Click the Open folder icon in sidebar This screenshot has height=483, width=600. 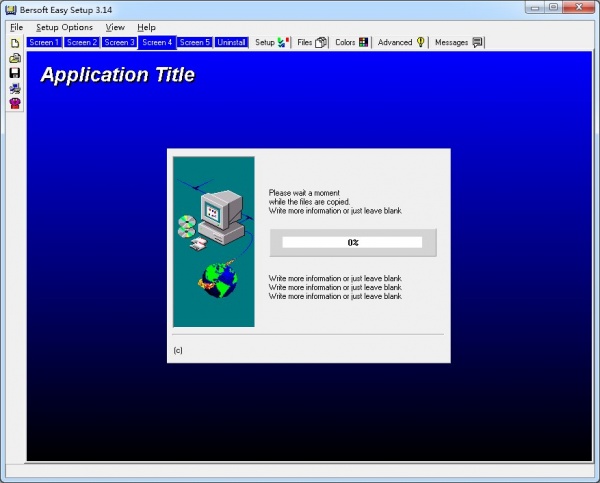pos(14,58)
